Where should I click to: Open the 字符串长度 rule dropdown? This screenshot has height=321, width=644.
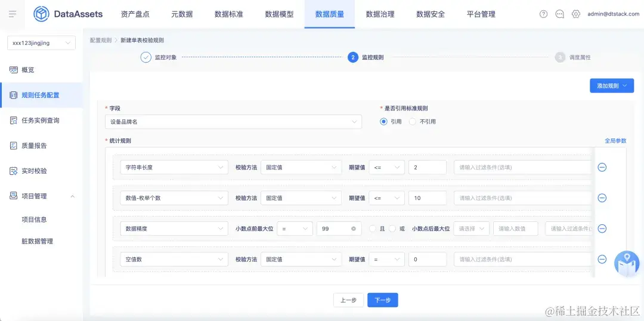coord(174,167)
